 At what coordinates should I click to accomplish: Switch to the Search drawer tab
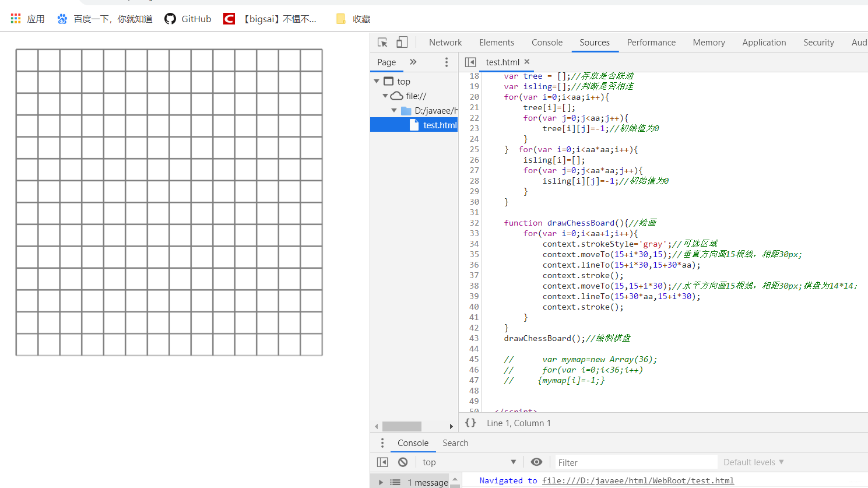click(x=455, y=443)
